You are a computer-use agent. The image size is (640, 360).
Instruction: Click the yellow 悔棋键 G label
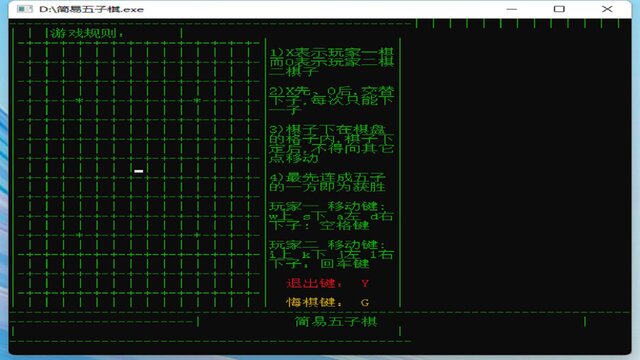327,302
